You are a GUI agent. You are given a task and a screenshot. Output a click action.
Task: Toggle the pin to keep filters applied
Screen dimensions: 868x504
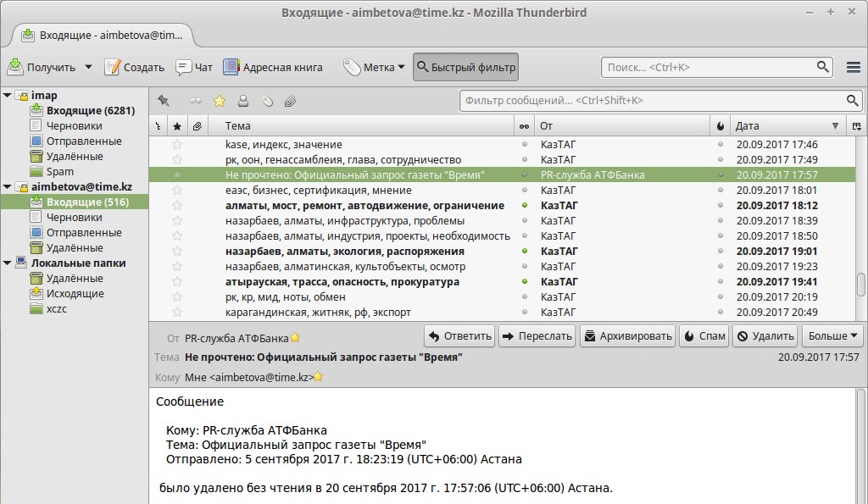tap(164, 101)
